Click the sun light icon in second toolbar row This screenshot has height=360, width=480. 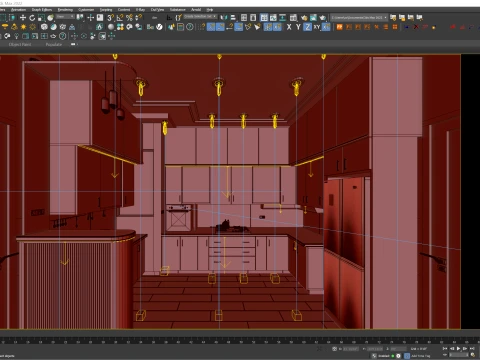coord(23,27)
